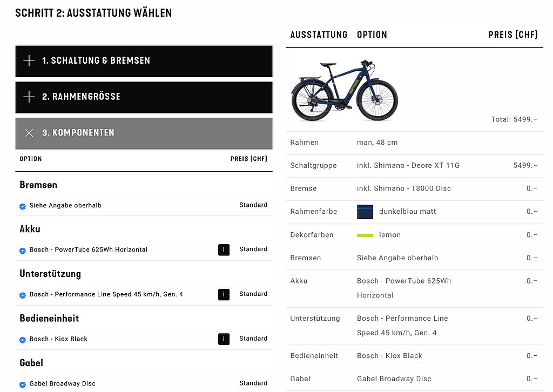This screenshot has height=392, width=553.
Task: Click plus icon beside Schaltung & Bremsen
Action: point(29,61)
